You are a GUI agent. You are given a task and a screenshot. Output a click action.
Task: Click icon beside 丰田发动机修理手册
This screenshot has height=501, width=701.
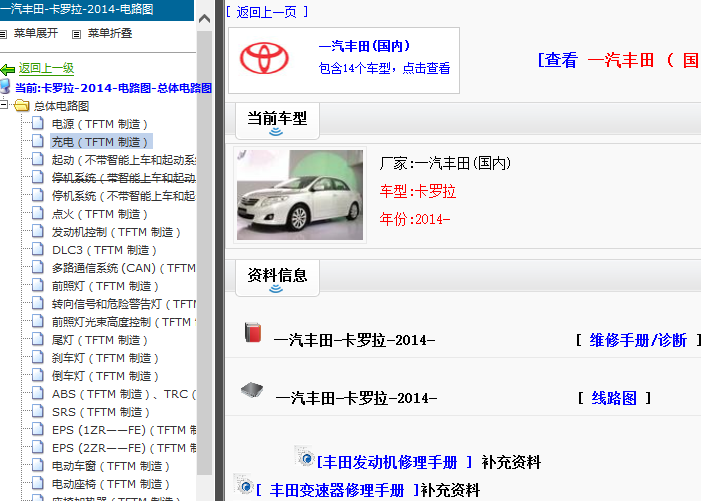(305, 456)
